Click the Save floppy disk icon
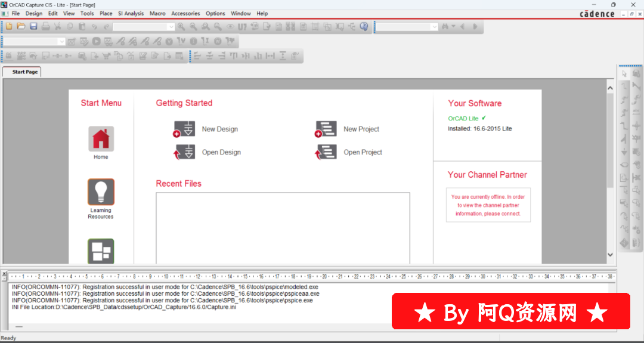644x343 pixels. [x=33, y=27]
